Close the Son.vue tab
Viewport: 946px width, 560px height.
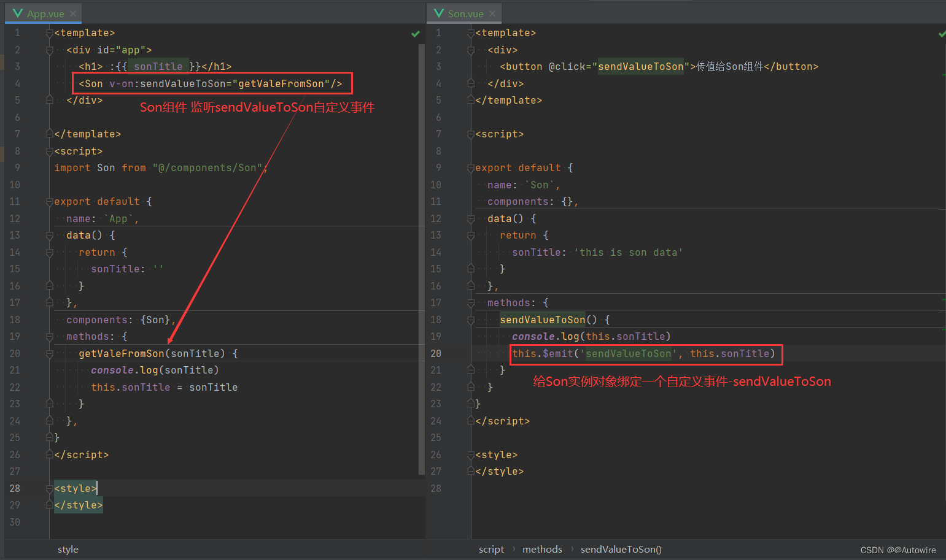[x=492, y=13]
